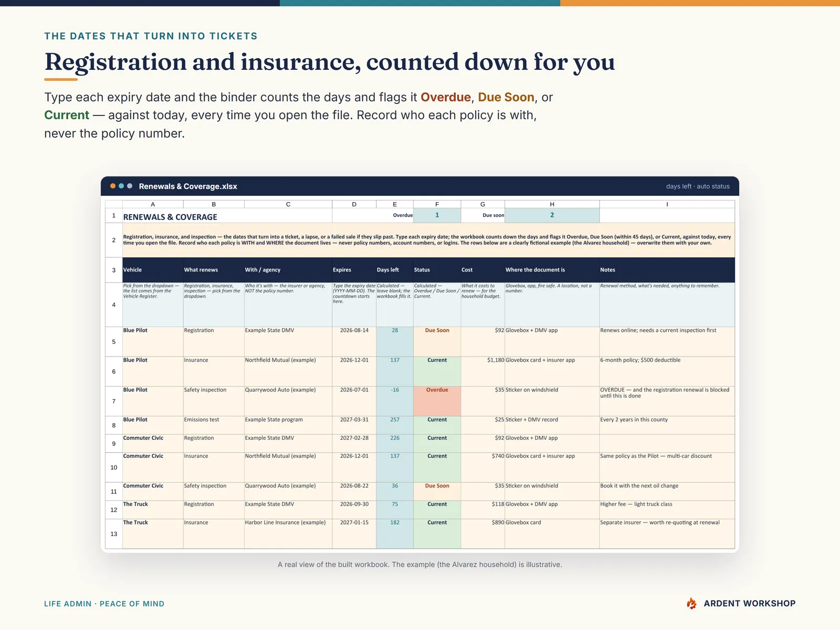The image size is (840, 630).
Task: Select the Renewals & Coverage.xlsx title text
Action: point(188,186)
